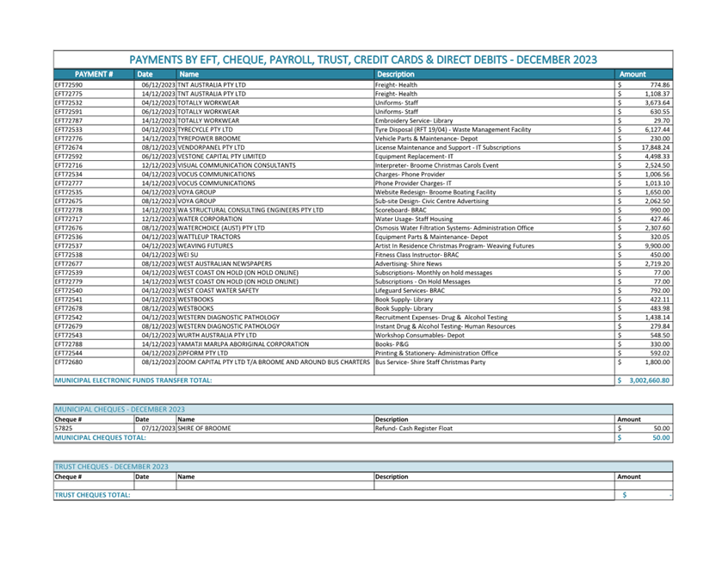The image size is (728, 563).
Task: Select payment ID EFT72775
Action: pos(68,94)
